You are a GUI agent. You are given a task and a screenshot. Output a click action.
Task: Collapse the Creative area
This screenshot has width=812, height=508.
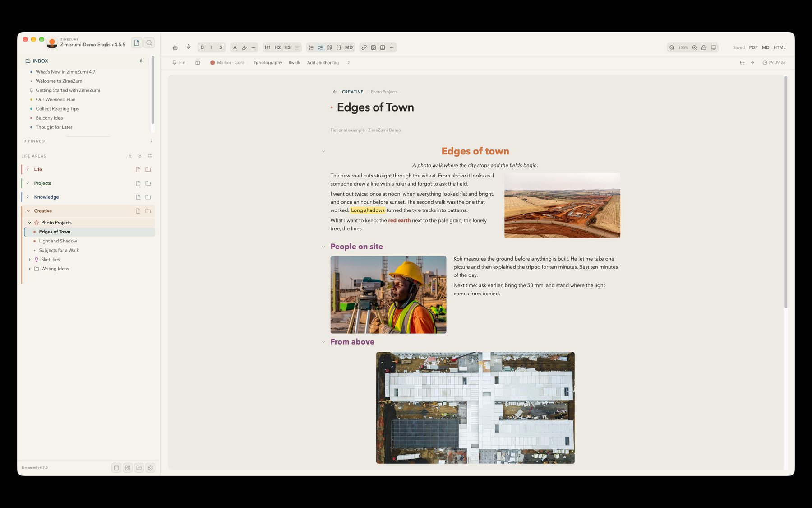pos(28,211)
